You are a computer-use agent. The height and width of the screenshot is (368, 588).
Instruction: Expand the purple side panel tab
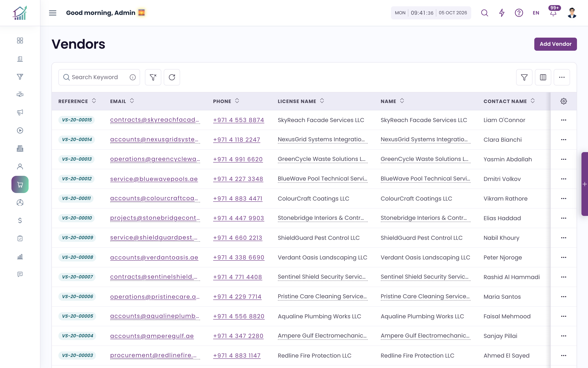pos(585,184)
